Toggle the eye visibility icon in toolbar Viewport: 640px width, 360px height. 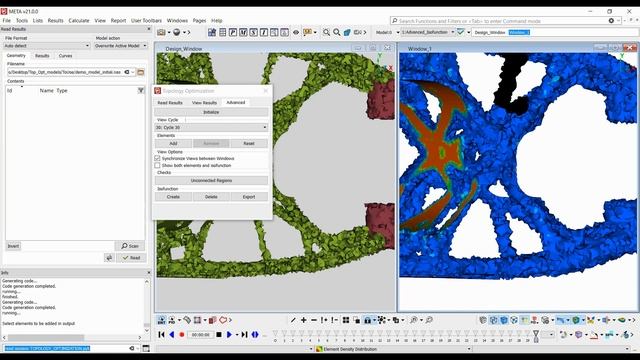pyautogui.click(x=296, y=32)
